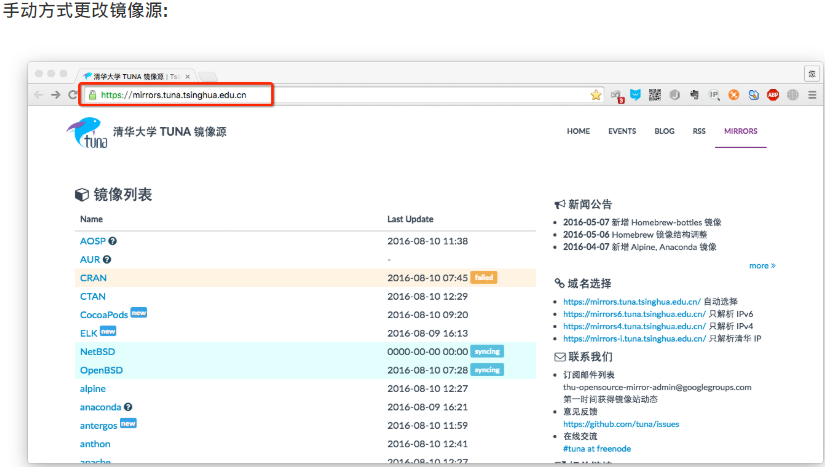Reload the page with refresh icon
The image size is (825, 467).
click(x=73, y=95)
